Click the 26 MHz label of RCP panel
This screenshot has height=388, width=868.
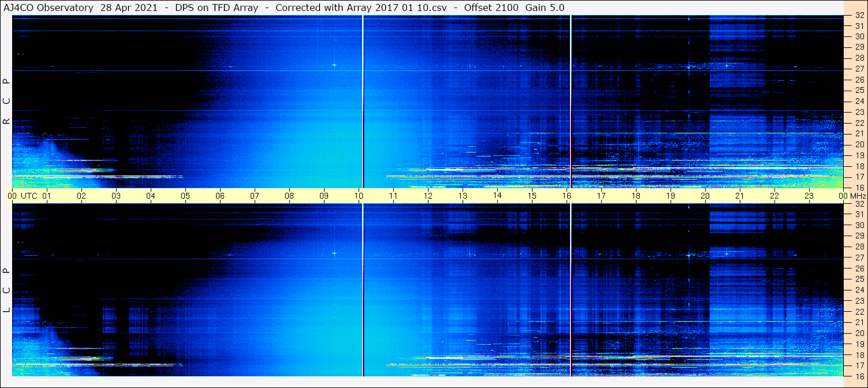(x=859, y=80)
